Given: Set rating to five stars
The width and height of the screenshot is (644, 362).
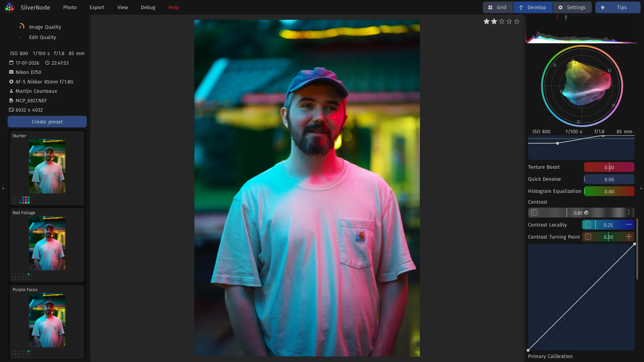Looking at the screenshot, I should pyautogui.click(x=517, y=21).
